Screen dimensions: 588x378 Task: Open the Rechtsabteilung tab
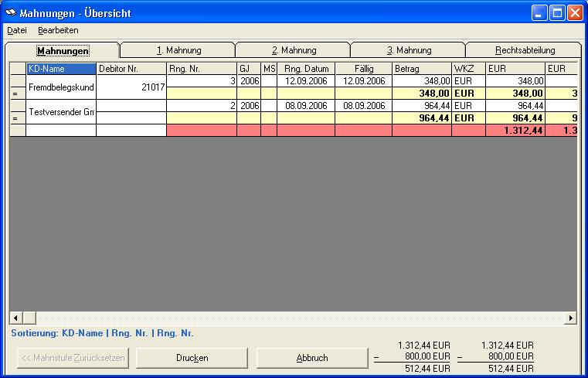(525, 50)
